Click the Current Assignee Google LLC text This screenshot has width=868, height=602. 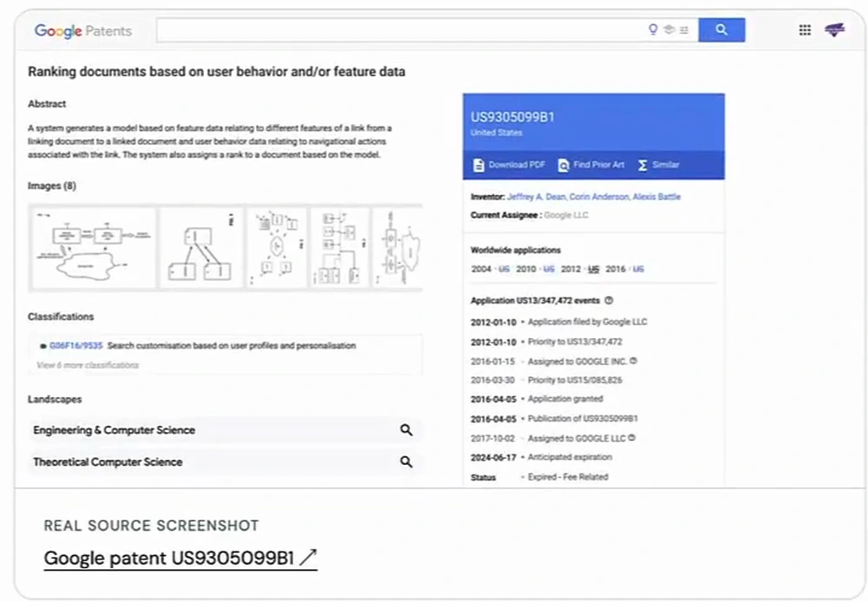[566, 214]
